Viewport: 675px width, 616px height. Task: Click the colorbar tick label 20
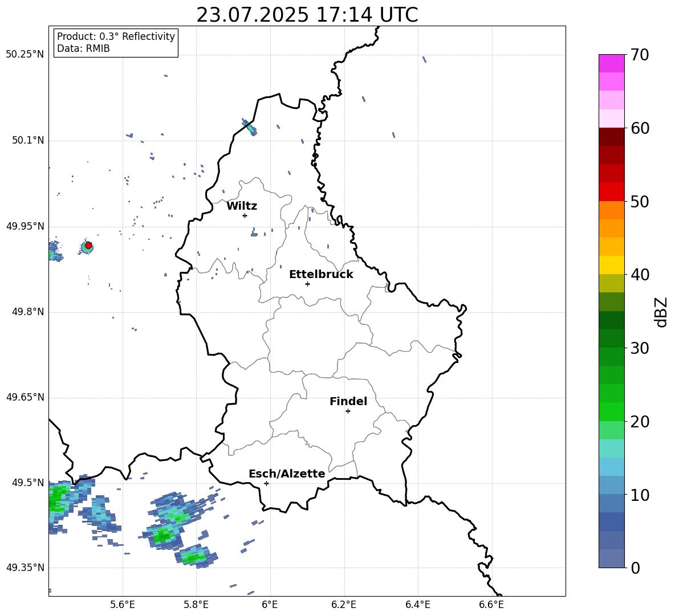640,422
